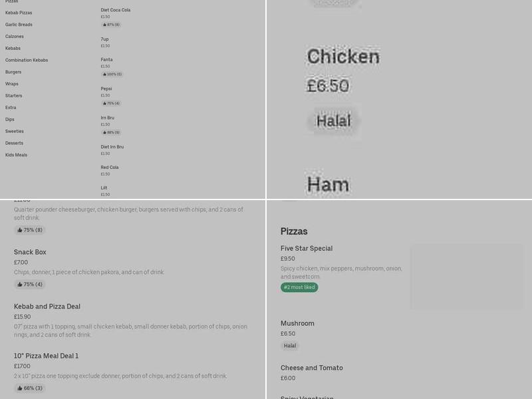Click the 66% rating badge under 10" Pizza Meal Deal
This screenshot has height=399, width=532.
point(29,387)
